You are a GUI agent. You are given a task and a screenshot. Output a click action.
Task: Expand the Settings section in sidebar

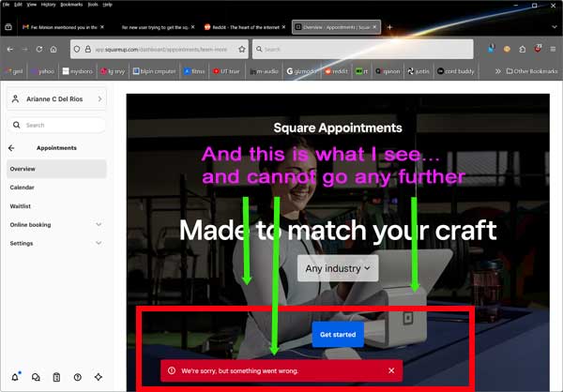tap(56, 244)
